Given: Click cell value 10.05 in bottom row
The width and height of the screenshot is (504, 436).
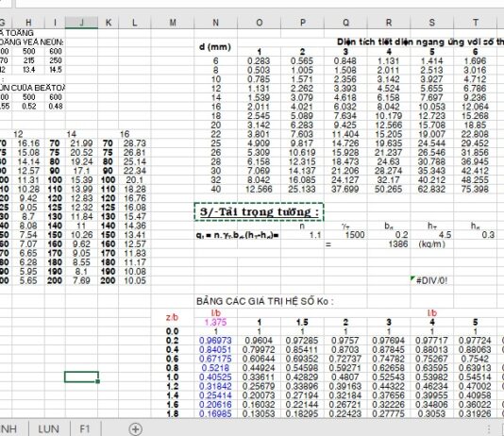Looking at the screenshot, I should (135, 281).
